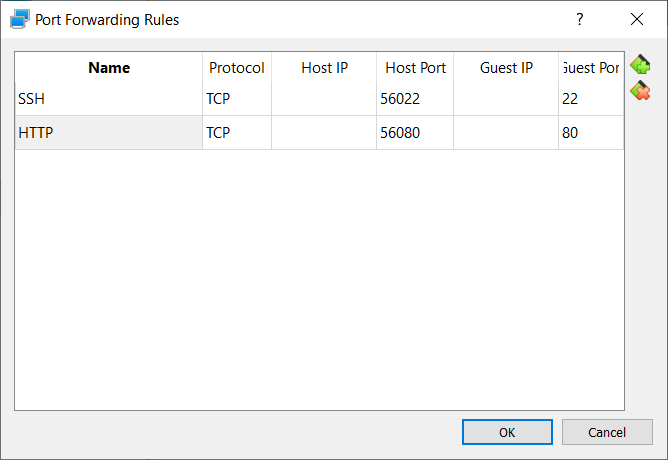Open the TCP protocol cell for HTTP
The image size is (668, 460).
237,133
